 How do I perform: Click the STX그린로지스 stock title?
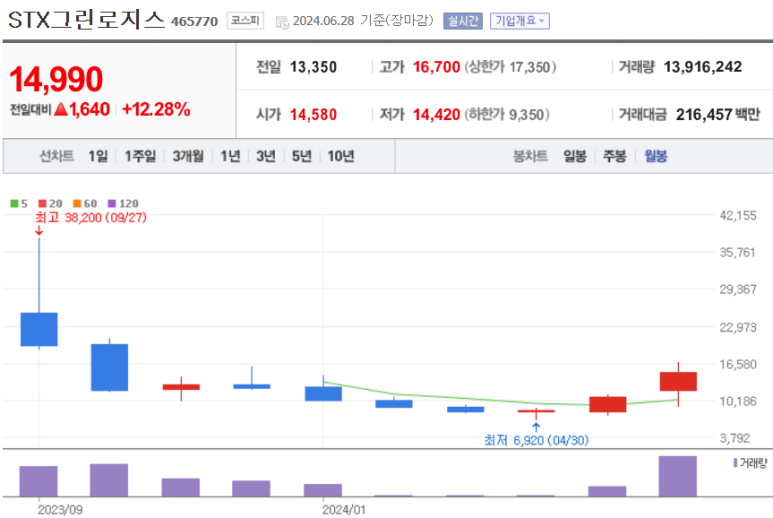(86, 20)
